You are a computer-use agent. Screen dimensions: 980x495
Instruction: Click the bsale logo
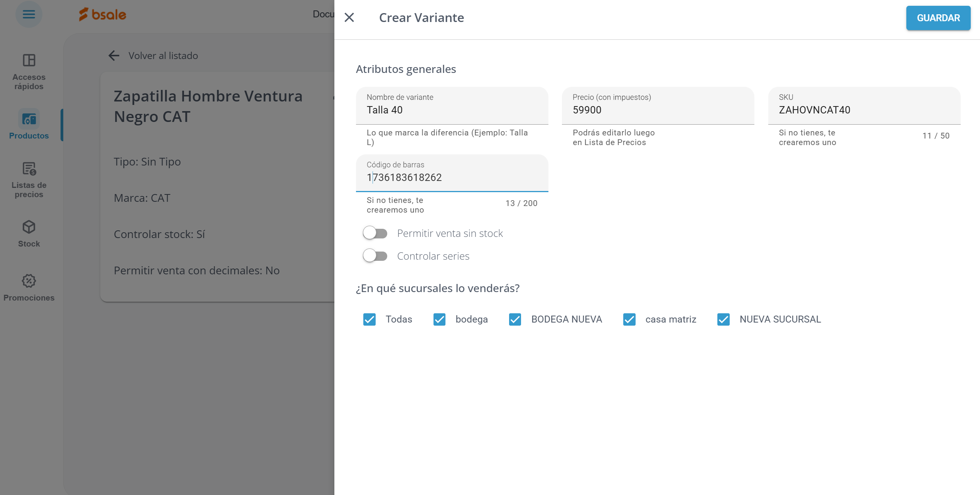pos(103,15)
